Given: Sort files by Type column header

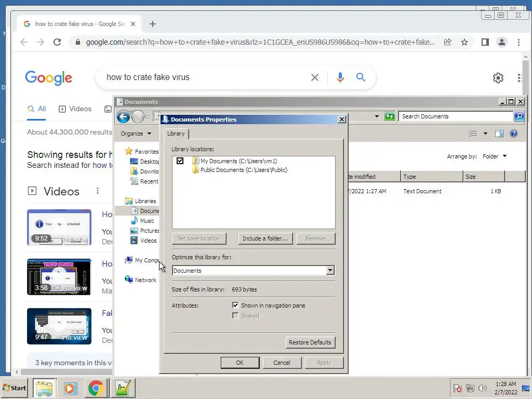Looking at the screenshot, I should click(432, 177).
